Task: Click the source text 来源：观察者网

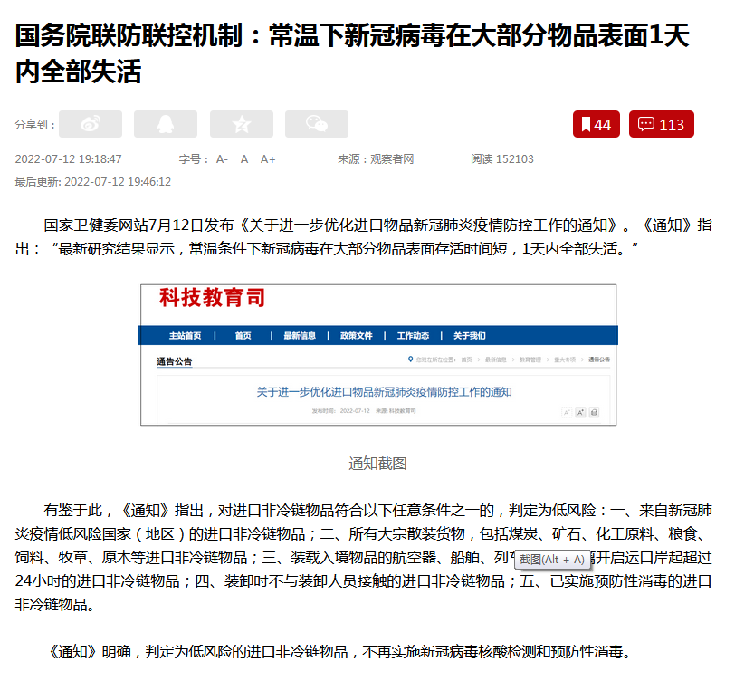Action: point(376,159)
